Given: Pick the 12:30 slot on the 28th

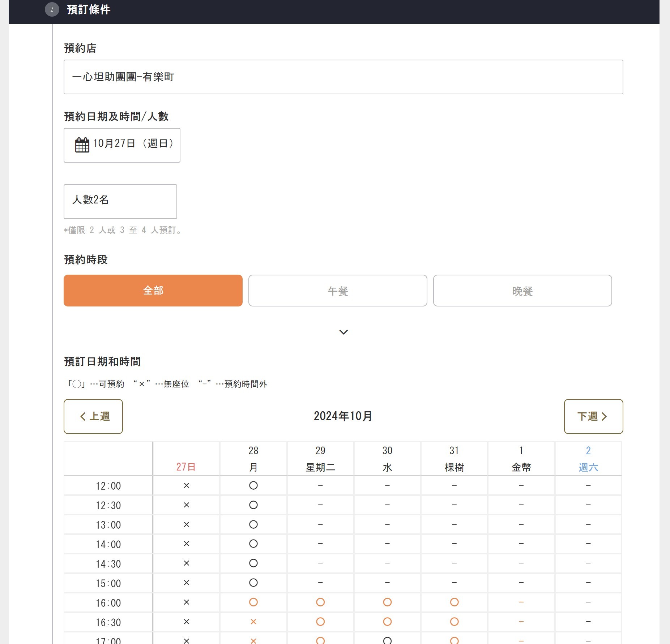Looking at the screenshot, I should (253, 505).
